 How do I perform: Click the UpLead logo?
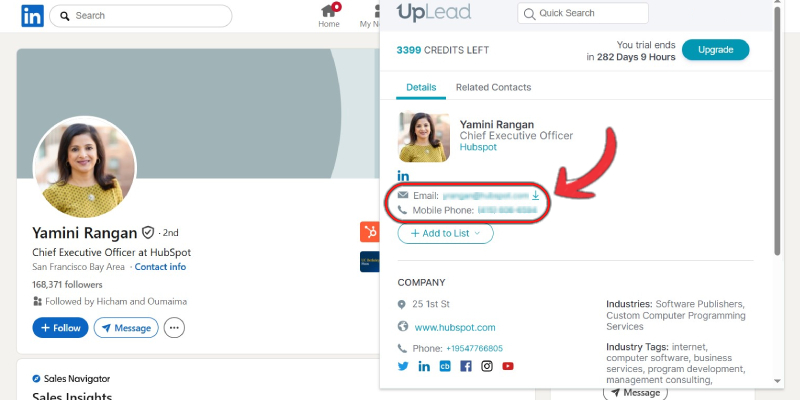[434, 12]
